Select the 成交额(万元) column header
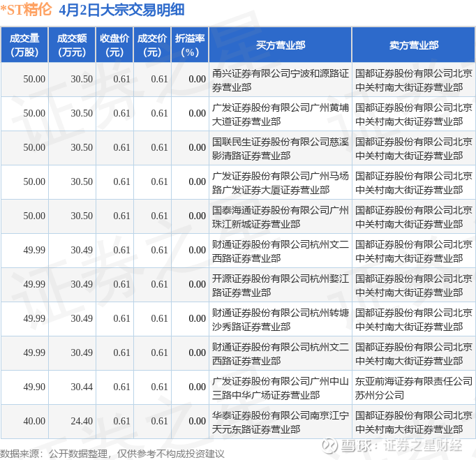 (72, 45)
